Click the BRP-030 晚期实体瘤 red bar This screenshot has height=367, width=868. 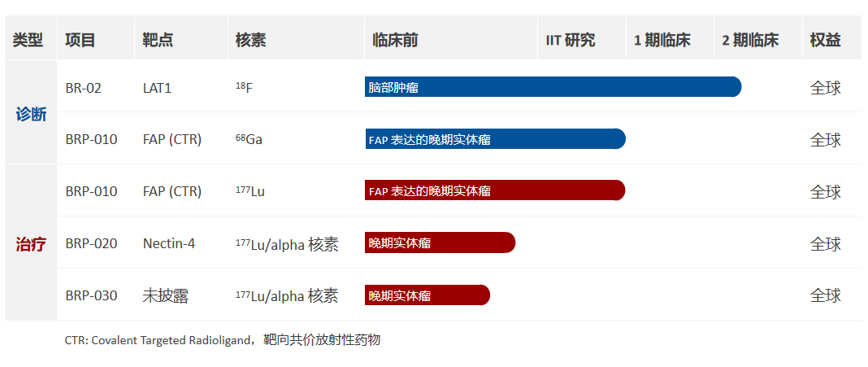coord(427,295)
